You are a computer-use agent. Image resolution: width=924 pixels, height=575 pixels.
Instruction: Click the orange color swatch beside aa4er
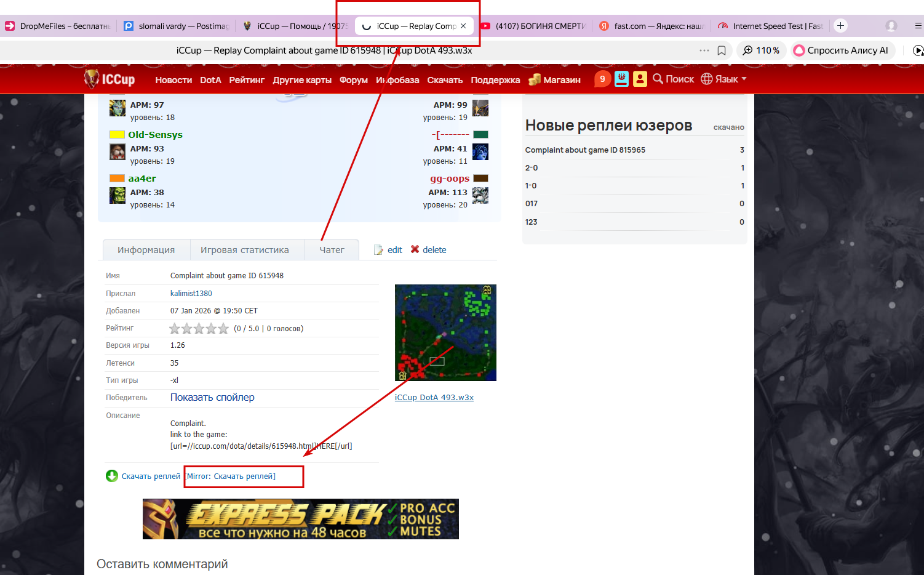pyautogui.click(x=117, y=179)
